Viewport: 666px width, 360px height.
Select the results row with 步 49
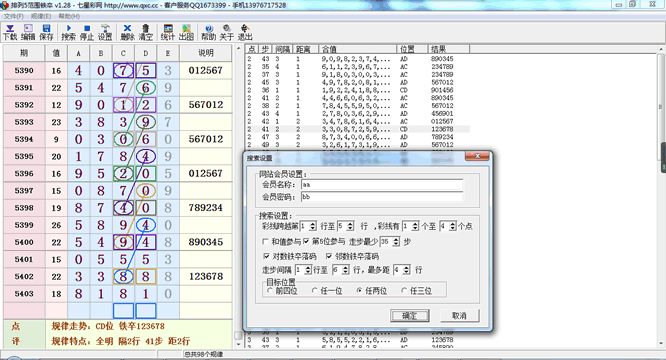tap(358, 145)
